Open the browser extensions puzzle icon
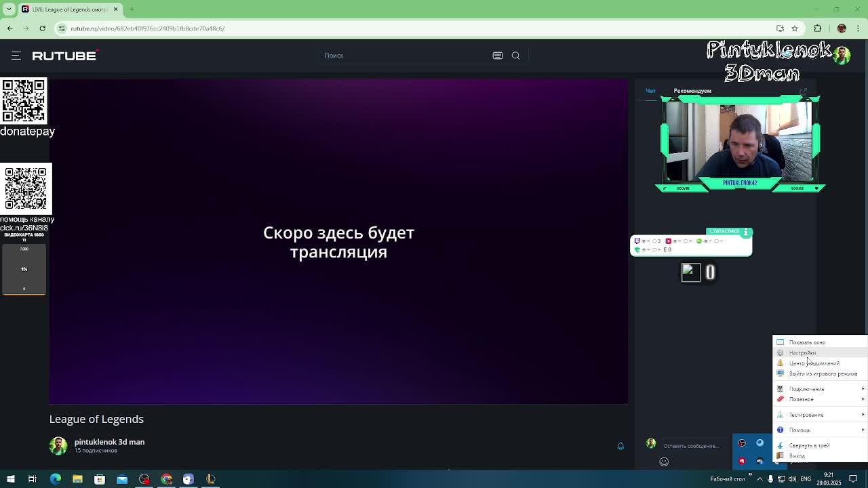 pyautogui.click(x=818, y=28)
